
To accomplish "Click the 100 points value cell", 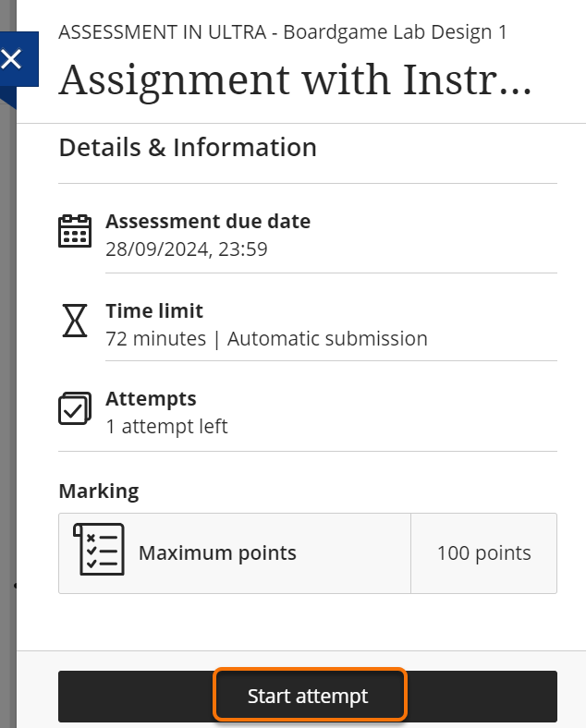I will 483,553.
